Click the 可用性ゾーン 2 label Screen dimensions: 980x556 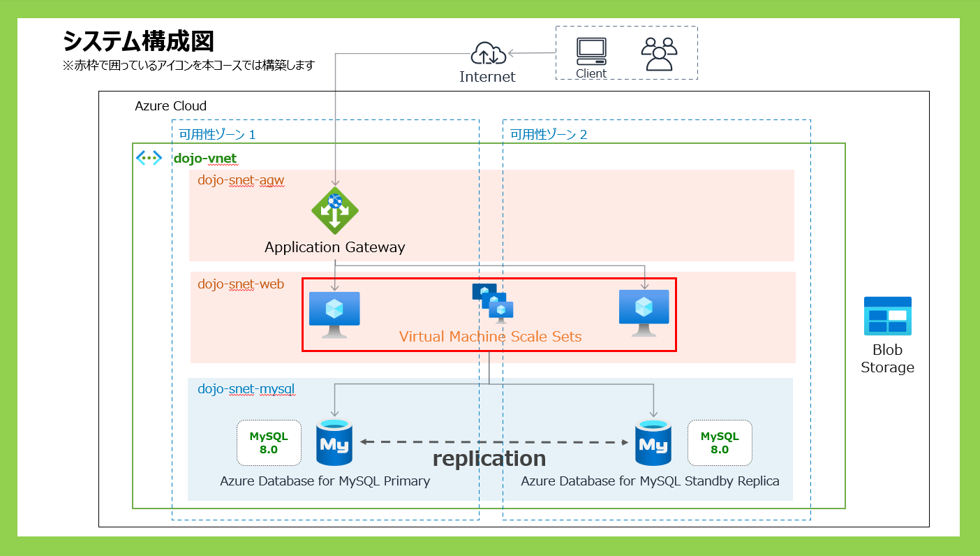pyautogui.click(x=548, y=134)
